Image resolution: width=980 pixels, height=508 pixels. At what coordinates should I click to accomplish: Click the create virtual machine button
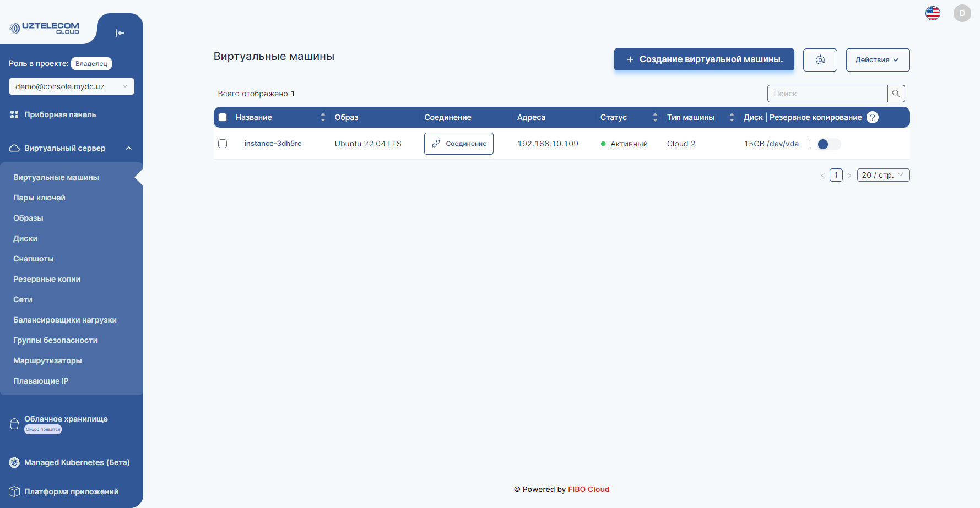click(x=703, y=59)
